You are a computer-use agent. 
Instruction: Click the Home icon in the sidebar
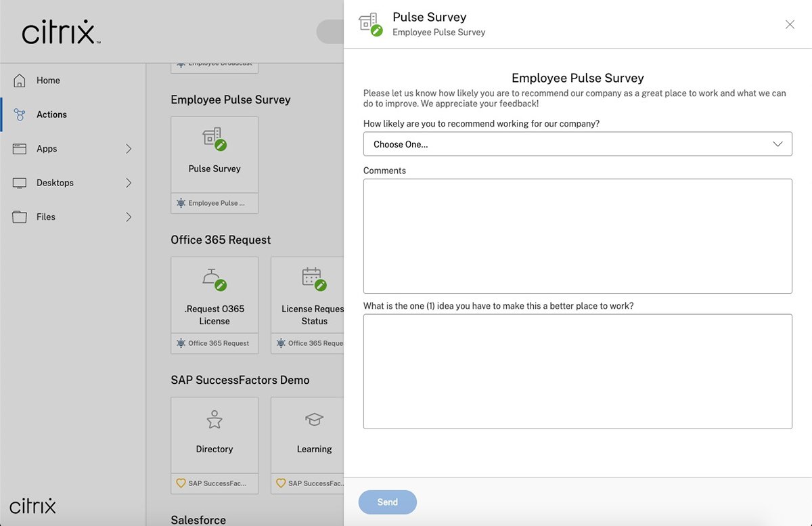pos(20,80)
